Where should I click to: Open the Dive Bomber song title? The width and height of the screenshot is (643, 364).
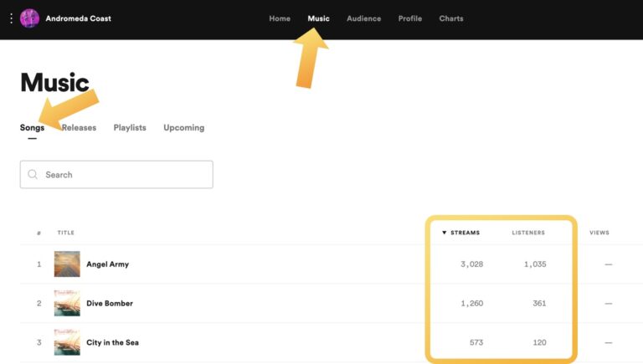tap(110, 303)
